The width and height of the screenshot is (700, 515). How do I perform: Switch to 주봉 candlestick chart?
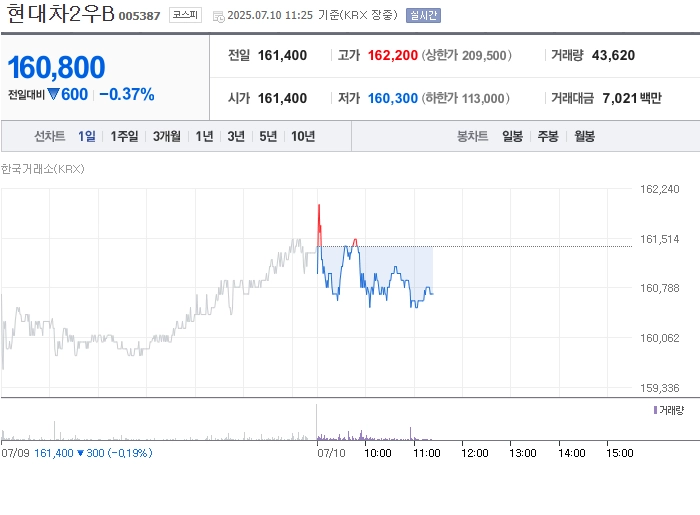[x=548, y=136]
